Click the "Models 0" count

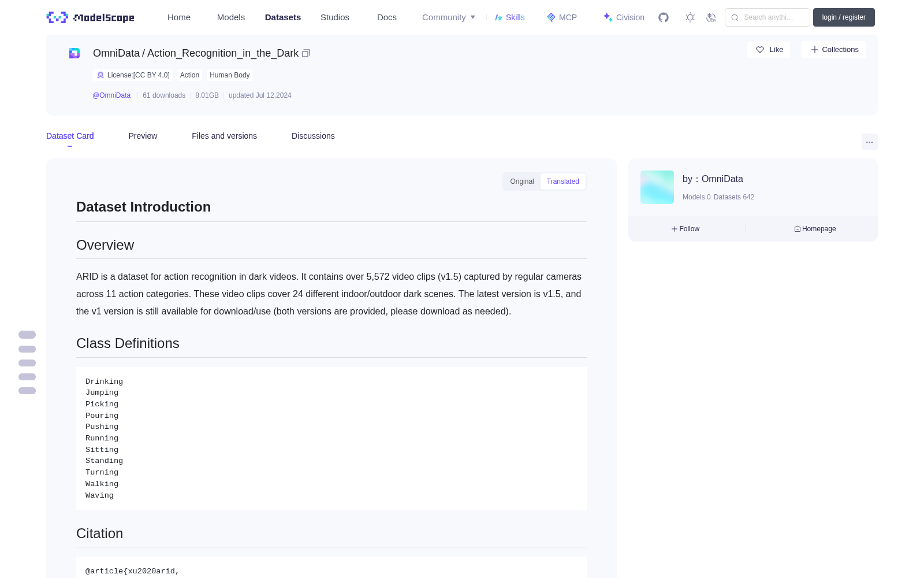696,197
